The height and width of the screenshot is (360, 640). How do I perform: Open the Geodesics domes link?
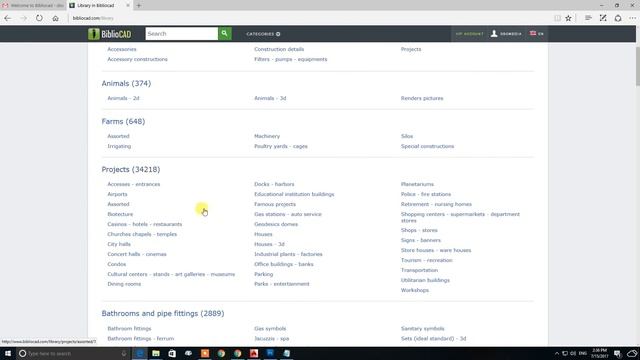point(276,224)
